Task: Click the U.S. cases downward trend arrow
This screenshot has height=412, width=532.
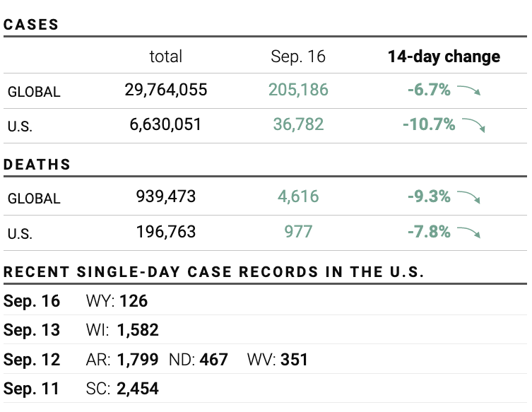Action: click(473, 126)
